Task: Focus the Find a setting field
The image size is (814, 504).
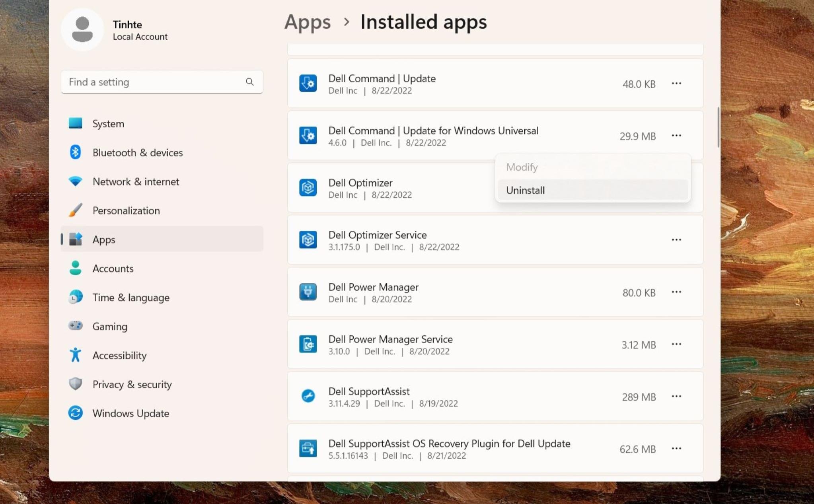Action: click(153, 82)
